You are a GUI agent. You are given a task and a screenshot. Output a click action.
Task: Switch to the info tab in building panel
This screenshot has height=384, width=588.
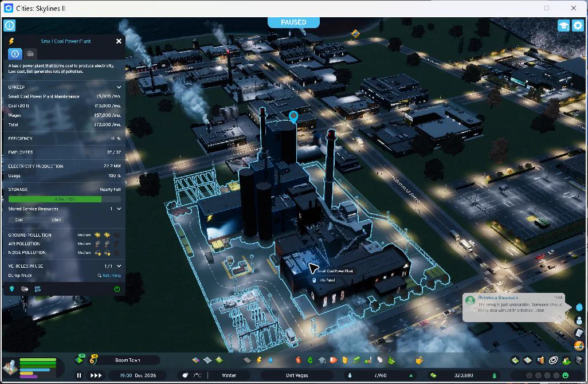15,54
